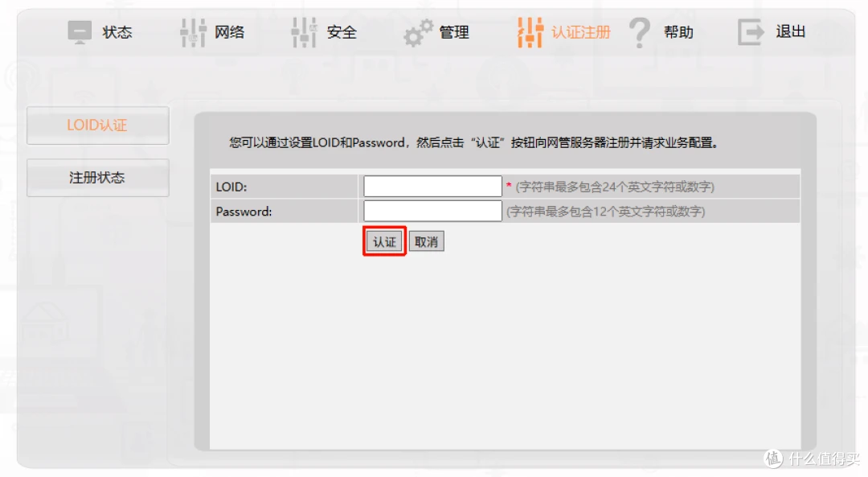The image size is (868, 477).
Task: Open the 安全 menu
Action: [x=342, y=32]
